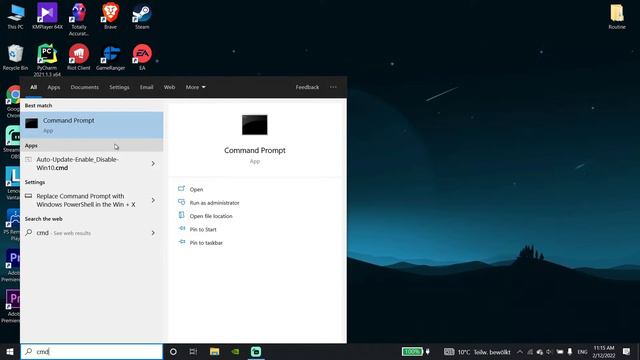Select Replace Command Prompt with PowerShell setting

pos(84,200)
